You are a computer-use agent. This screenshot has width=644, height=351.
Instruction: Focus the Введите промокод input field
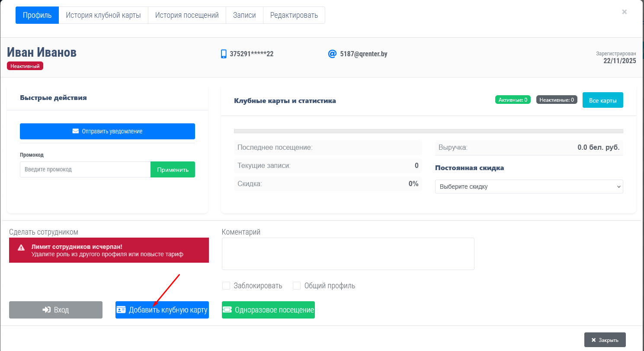coord(85,170)
